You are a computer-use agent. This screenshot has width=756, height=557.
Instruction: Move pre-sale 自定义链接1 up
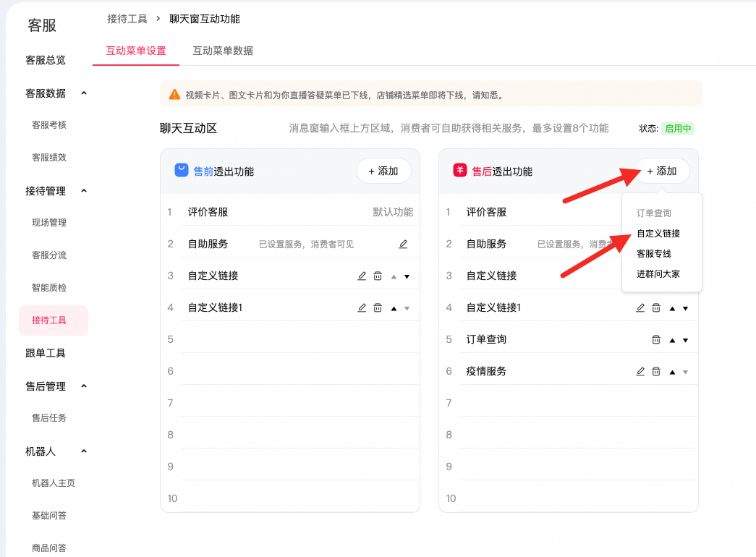[x=394, y=308]
